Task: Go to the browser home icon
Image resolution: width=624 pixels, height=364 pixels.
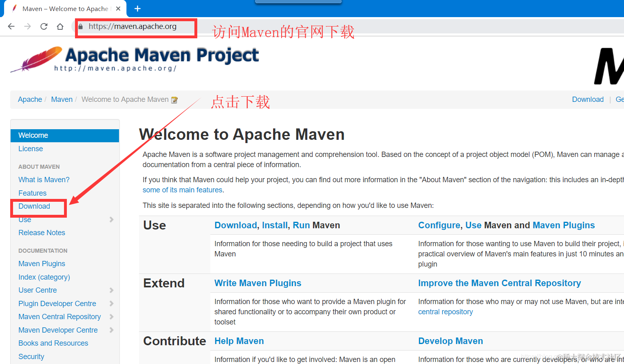Action: coord(60,26)
